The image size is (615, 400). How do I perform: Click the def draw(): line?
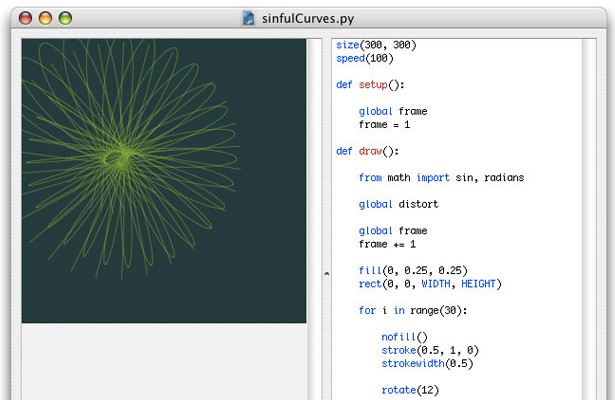tap(366, 151)
